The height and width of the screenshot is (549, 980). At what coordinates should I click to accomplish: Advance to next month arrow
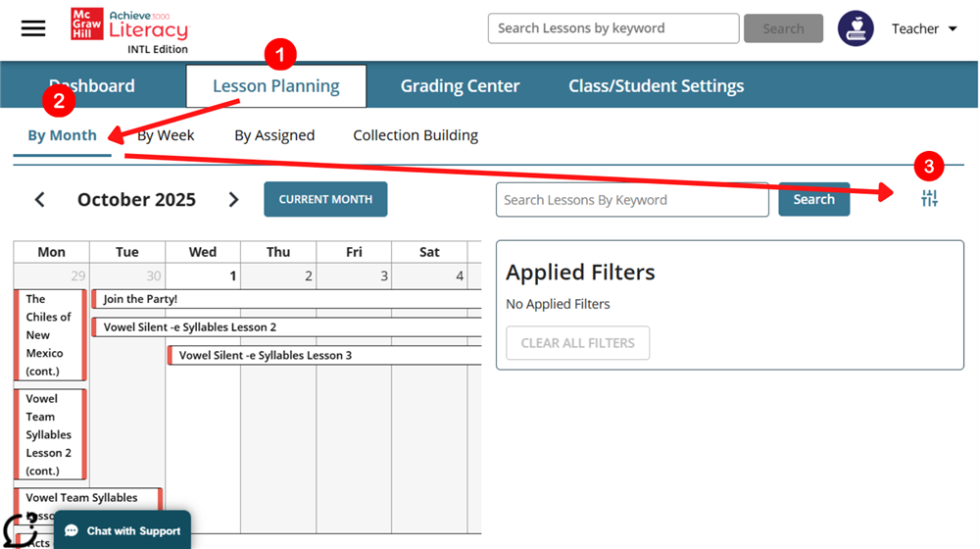tap(233, 200)
